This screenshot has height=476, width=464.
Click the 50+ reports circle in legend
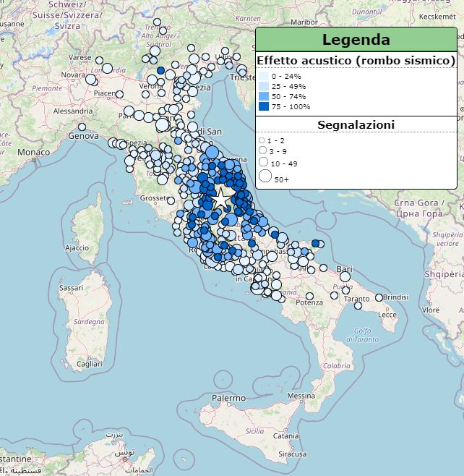(265, 176)
